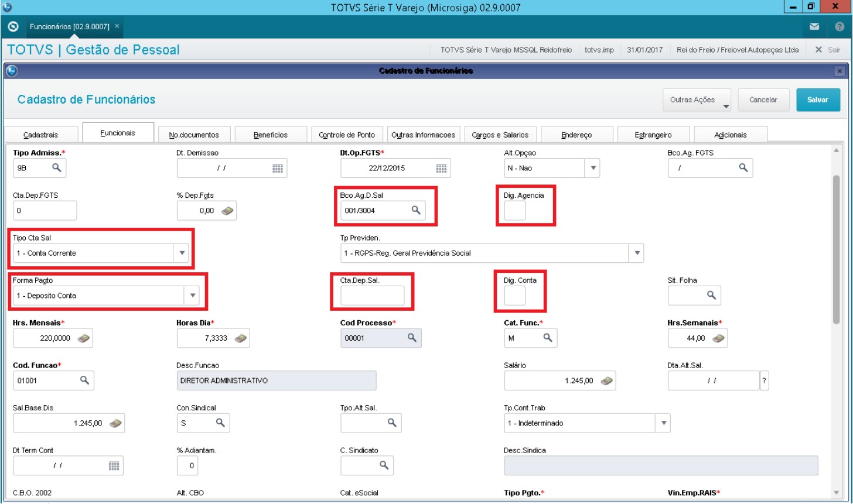Image resolution: width=853 pixels, height=504 pixels.
Task: Open the Dt. Demissao calendar picker
Action: pyautogui.click(x=278, y=169)
